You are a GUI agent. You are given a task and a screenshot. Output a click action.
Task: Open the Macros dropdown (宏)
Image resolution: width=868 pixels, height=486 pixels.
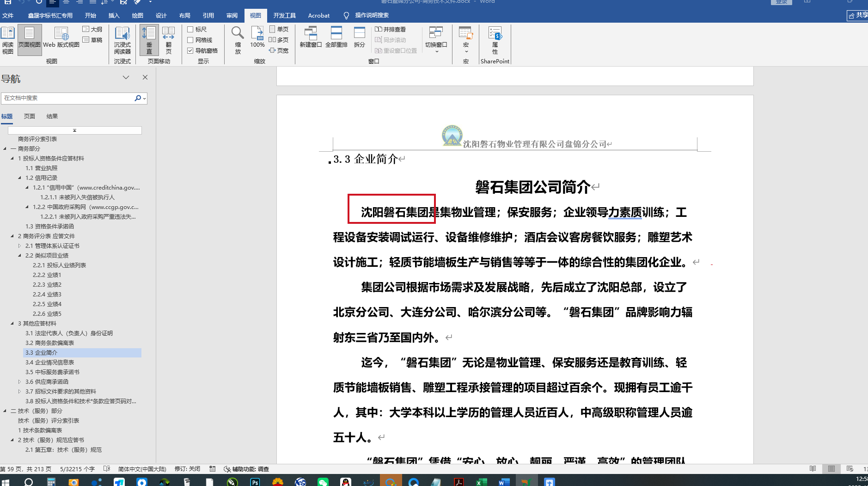[x=465, y=40]
